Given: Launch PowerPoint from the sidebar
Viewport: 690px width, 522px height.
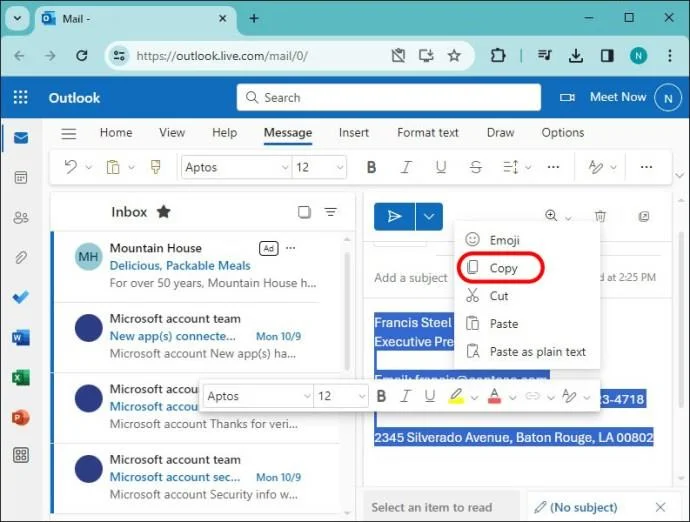Looking at the screenshot, I should coord(21,417).
